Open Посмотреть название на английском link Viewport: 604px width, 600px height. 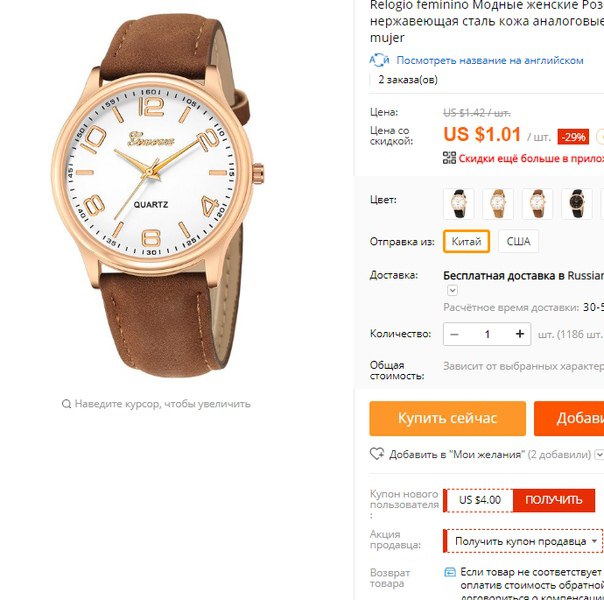(x=490, y=60)
